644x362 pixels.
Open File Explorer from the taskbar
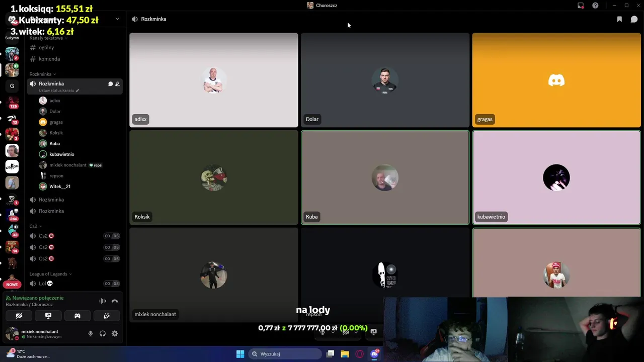345,354
